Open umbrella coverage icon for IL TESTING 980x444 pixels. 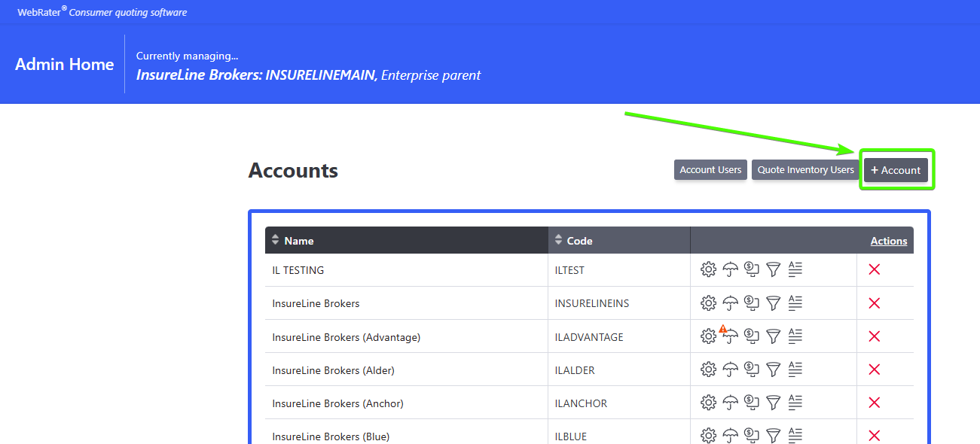tap(730, 269)
